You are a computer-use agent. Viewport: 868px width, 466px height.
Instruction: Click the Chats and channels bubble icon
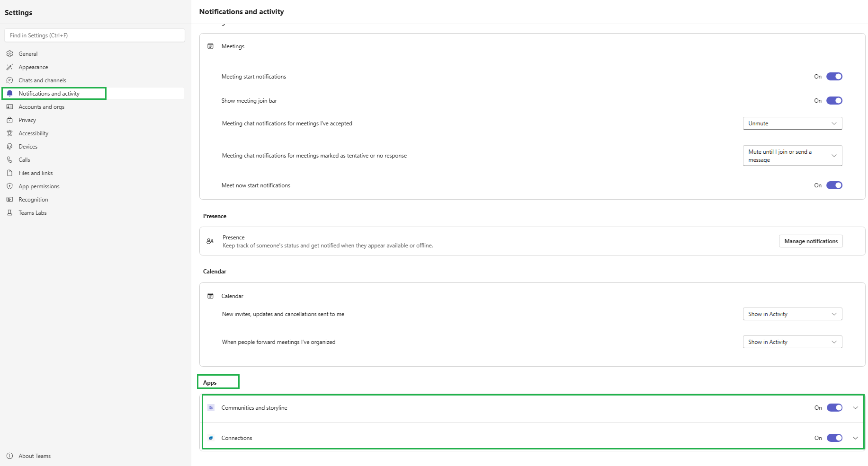tap(9, 80)
